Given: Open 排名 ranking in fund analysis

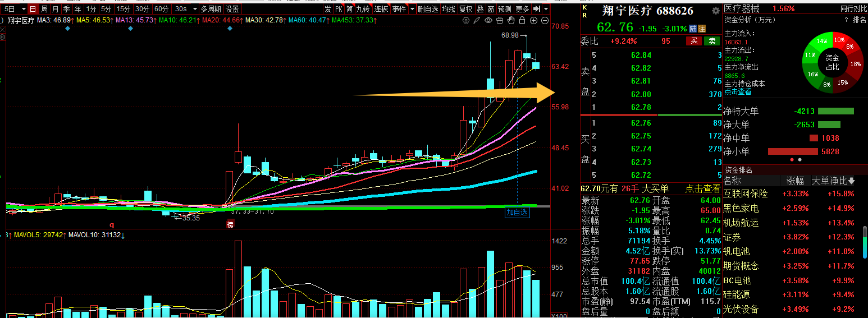Looking at the screenshot, I should tap(860, 20).
